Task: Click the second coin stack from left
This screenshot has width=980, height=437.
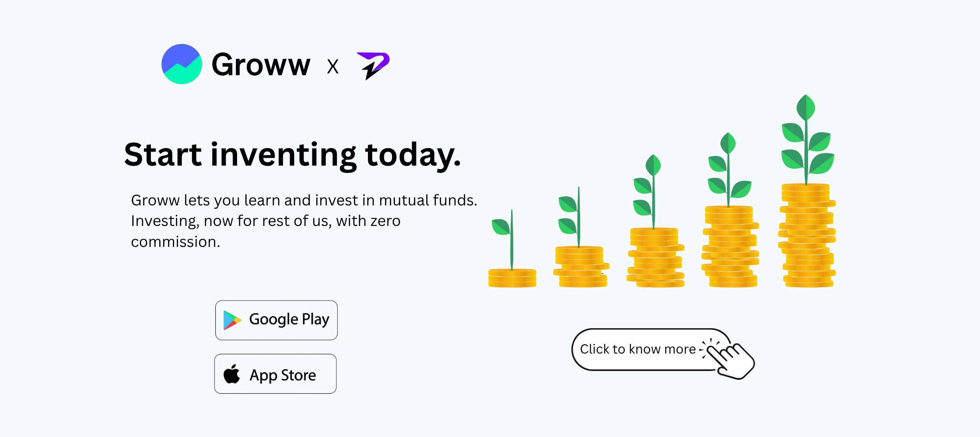Action: coord(581,267)
